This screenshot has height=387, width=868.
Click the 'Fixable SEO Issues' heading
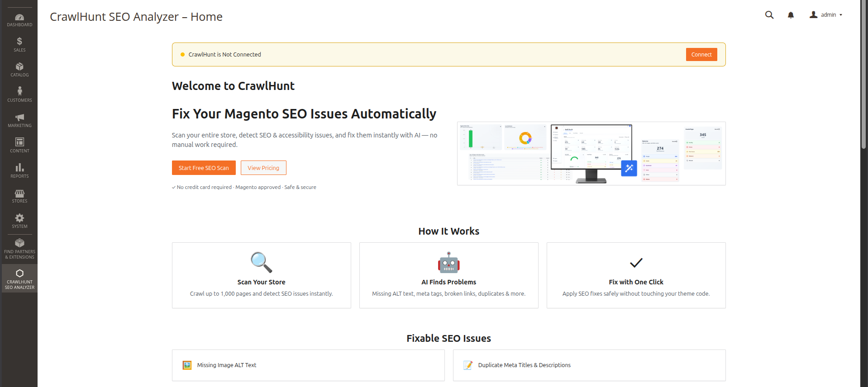pyautogui.click(x=449, y=339)
